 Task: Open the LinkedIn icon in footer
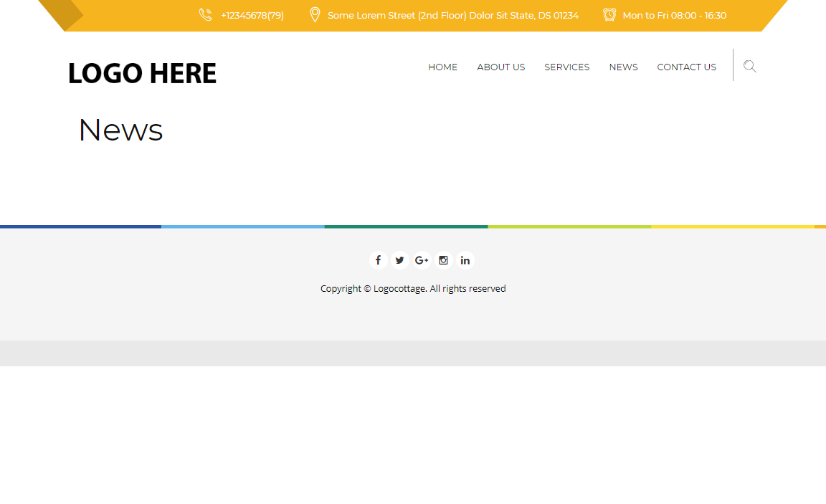pyautogui.click(x=465, y=260)
